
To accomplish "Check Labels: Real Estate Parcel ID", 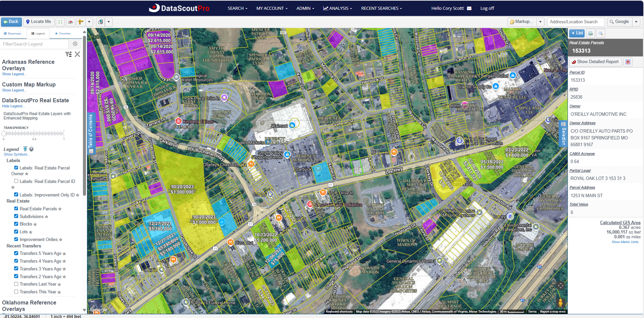I will [16, 181].
